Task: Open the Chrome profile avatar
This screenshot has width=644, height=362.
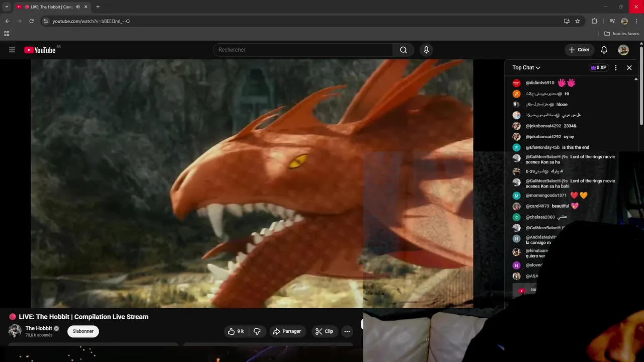Action: [624, 21]
